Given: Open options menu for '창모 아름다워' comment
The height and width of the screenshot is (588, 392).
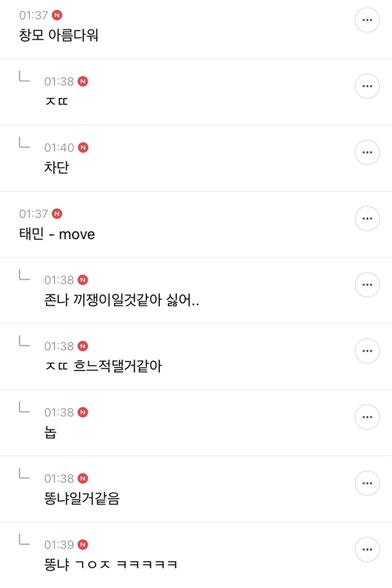Looking at the screenshot, I should pyautogui.click(x=367, y=20).
